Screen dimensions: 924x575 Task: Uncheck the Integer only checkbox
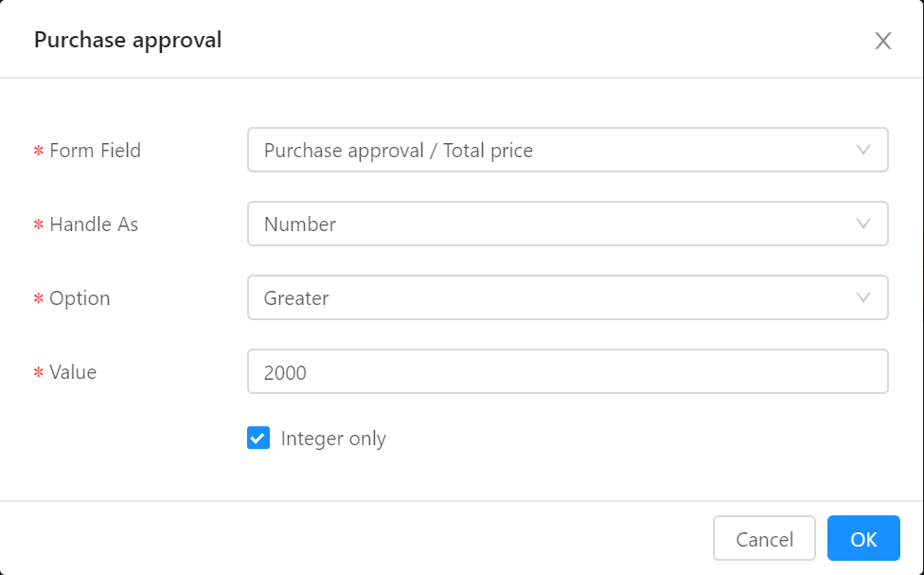click(258, 438)
